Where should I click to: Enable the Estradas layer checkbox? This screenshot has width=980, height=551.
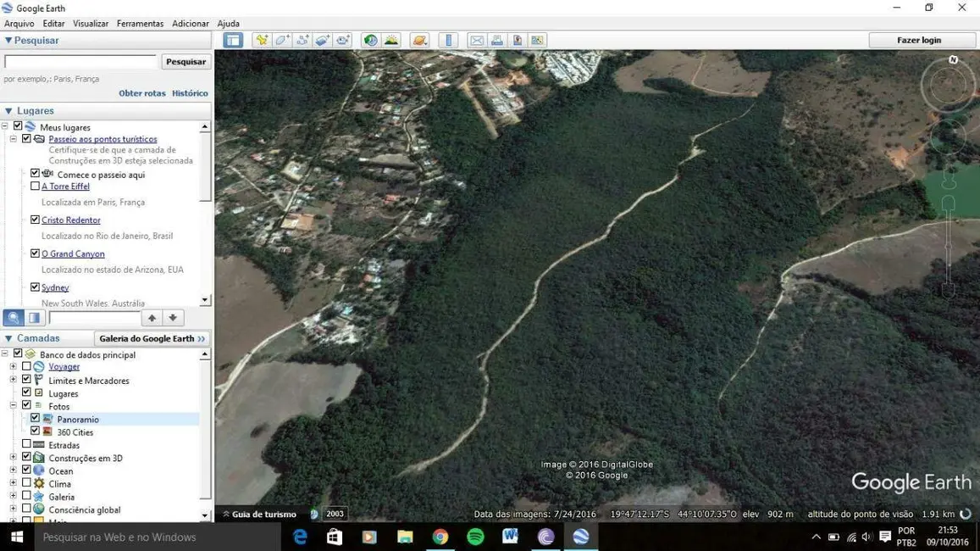(x=26, y=444)
